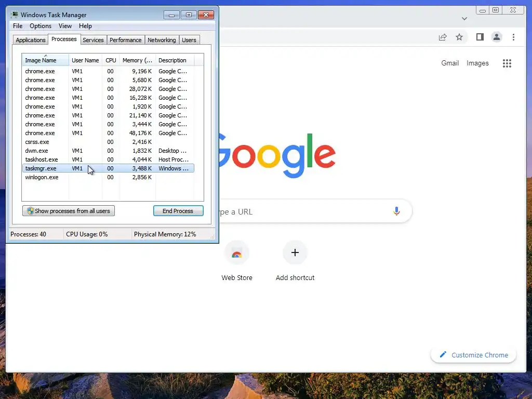Open the Options menu in Task Manager
Viewport: 532px width, 399px height.
tap(41, 26)
